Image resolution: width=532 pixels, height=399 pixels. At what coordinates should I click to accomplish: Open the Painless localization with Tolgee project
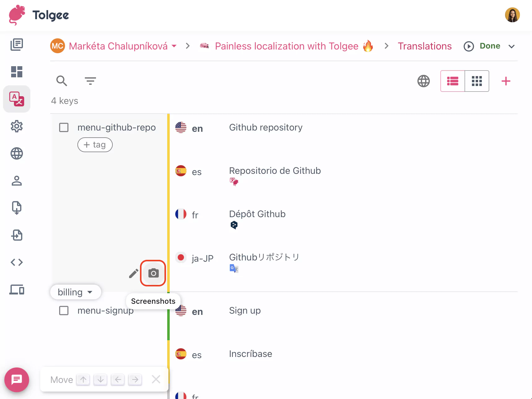(x=286, y=46)
